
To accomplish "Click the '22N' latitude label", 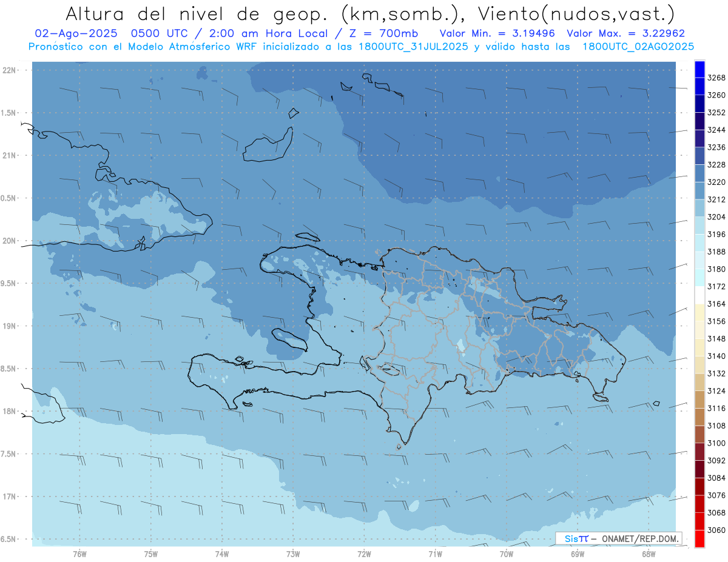I will 9,70.
